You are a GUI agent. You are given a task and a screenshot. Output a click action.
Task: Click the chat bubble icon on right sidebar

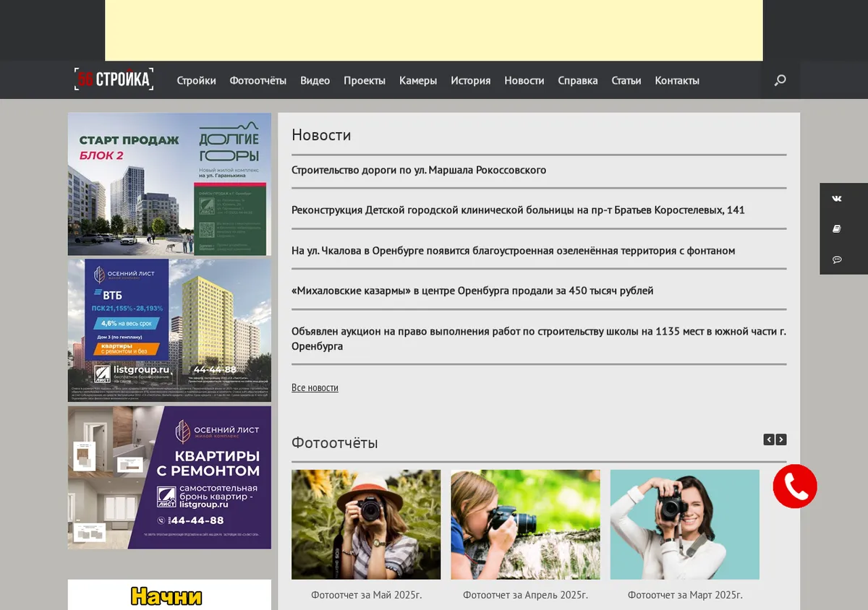pos(837,259)
